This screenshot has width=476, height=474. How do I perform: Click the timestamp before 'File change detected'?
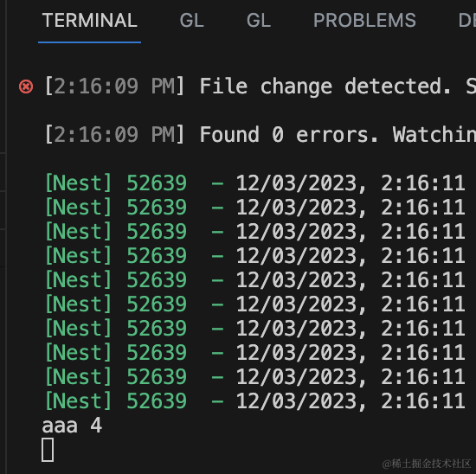(114, 86)
